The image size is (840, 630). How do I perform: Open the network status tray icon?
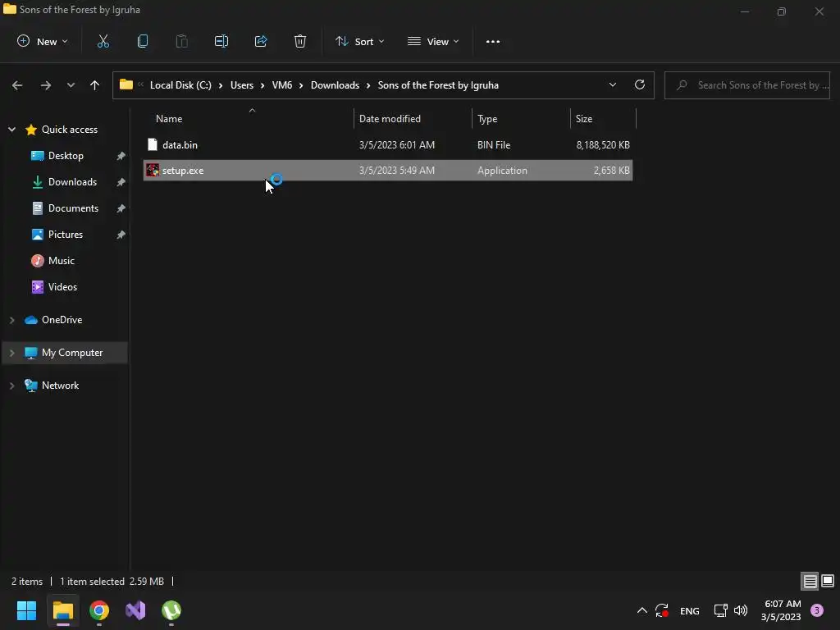tap(720, 610)
